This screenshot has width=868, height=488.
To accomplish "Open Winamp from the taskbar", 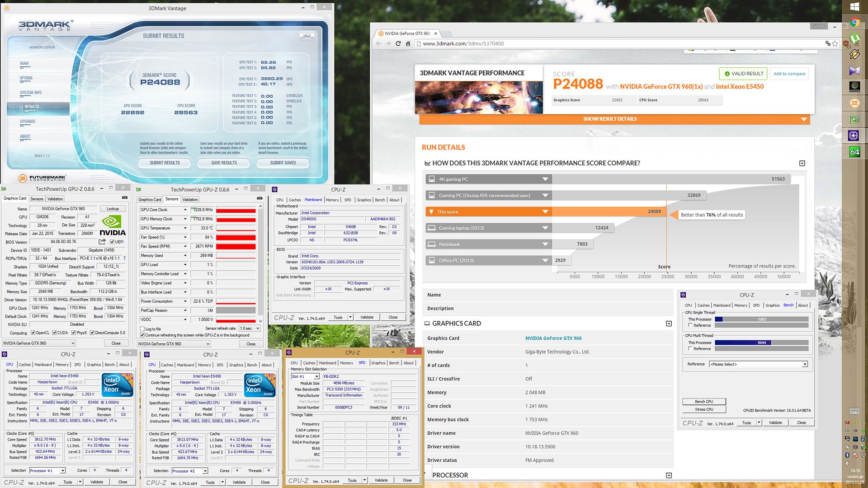I will click(x=854, y=54).
